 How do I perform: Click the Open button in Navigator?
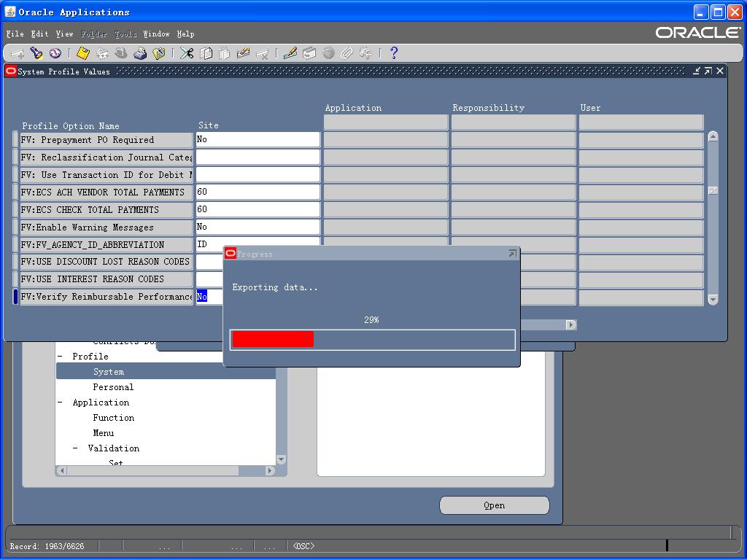pos(494,505)
